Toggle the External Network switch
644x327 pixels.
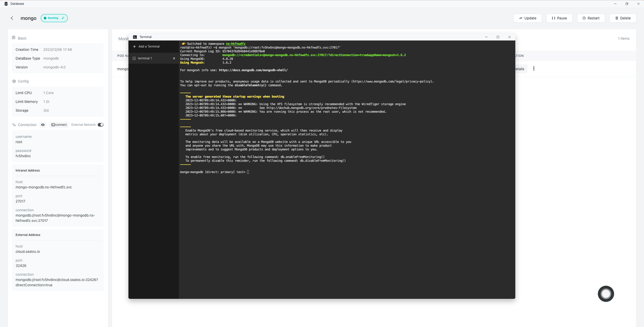pos(101,125)
